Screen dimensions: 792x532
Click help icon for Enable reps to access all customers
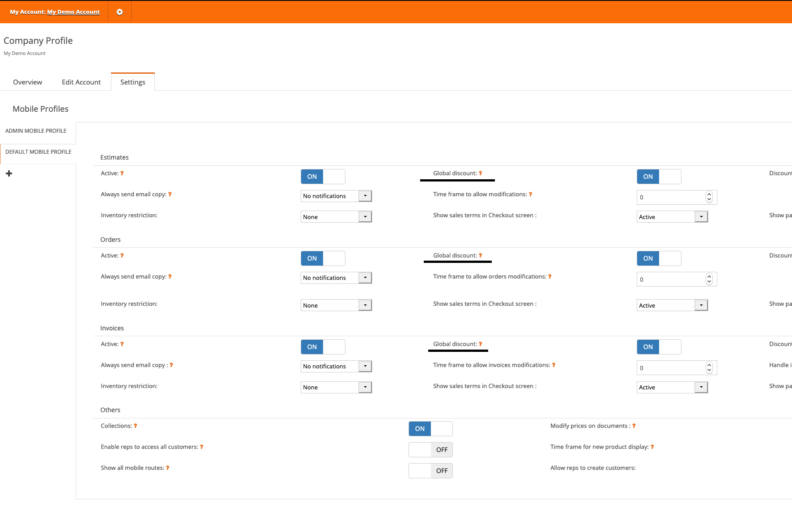click(x=201, y=447)
